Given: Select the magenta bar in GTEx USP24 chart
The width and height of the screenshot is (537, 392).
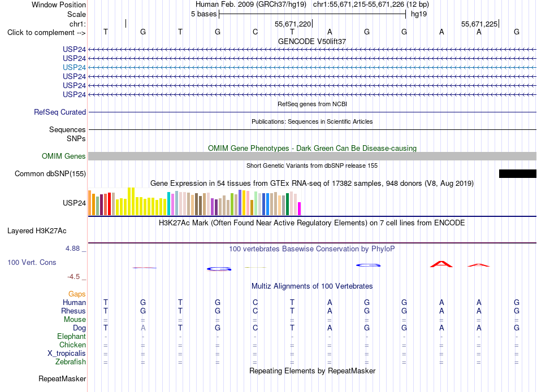Looking at the screenshot, I should [x=299, y=208].
